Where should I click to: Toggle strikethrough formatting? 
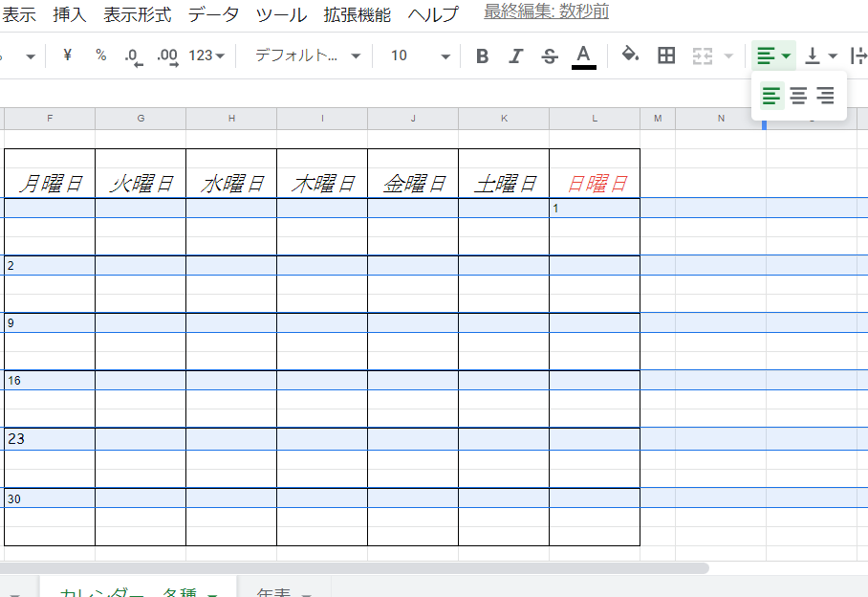coord(549,55)
